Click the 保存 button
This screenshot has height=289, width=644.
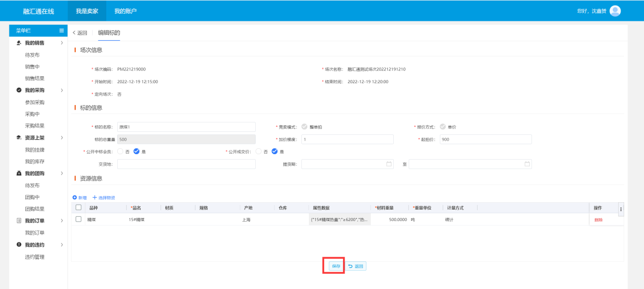pyautogui.click(x=336, y=266)
